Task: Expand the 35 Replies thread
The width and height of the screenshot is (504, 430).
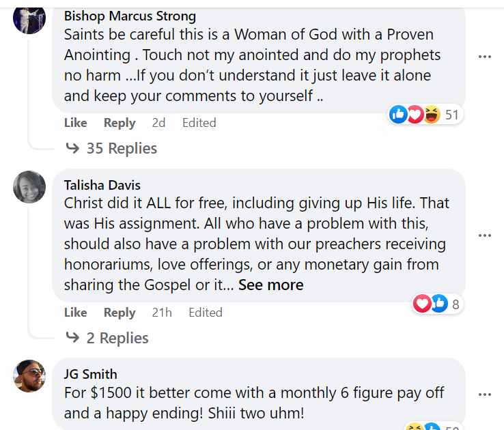Action: [x=111, y=148]
